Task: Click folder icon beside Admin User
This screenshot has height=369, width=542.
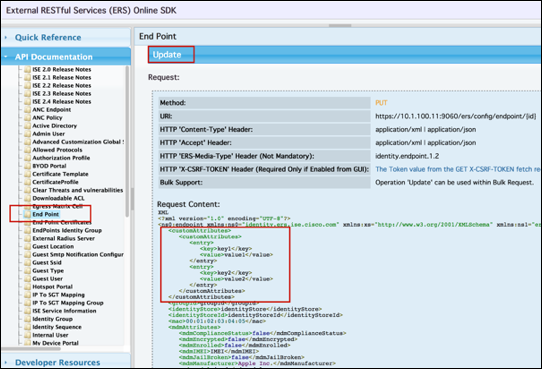Action: click(x=27, y=134)
